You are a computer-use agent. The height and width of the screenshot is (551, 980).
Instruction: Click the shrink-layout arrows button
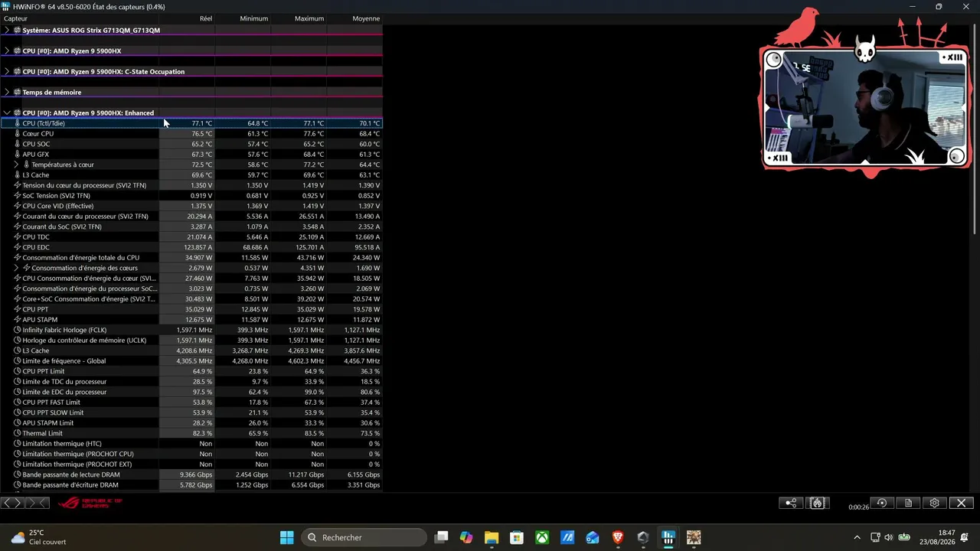coord(37,503)
